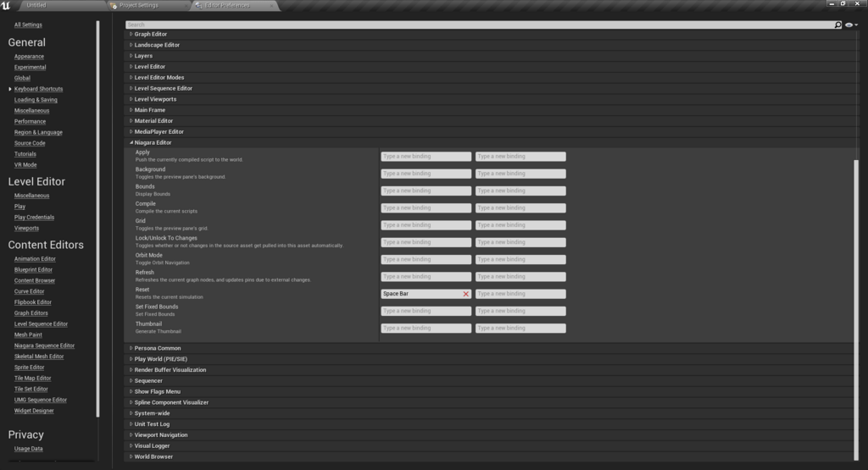Click the Unreal Engine logo icon
This screenshot has width=868, height=470.
(x=6, y=6)
